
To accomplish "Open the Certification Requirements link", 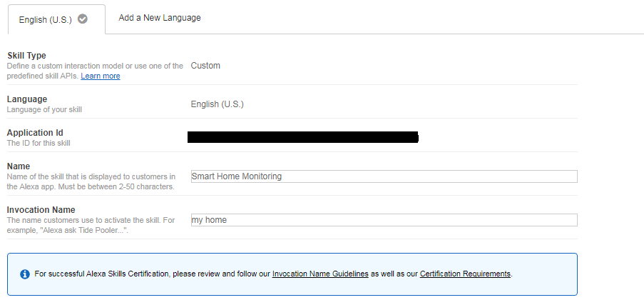I will point(465,274).
